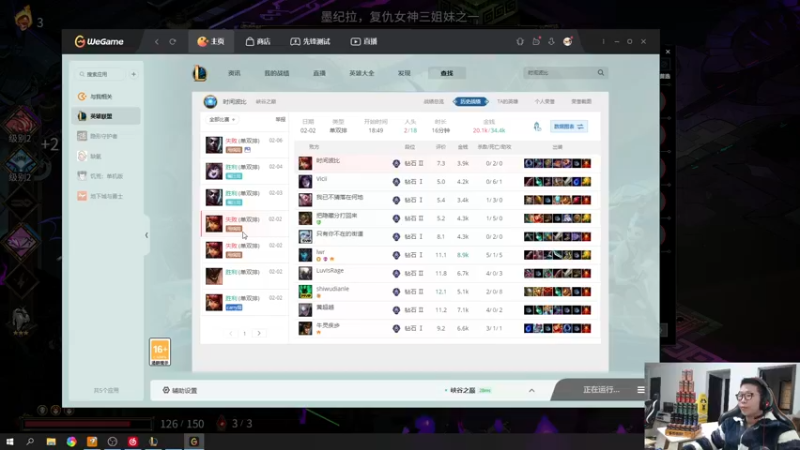
Task: Open the last match entry with Carry tag
Action: tap(244, 302)
